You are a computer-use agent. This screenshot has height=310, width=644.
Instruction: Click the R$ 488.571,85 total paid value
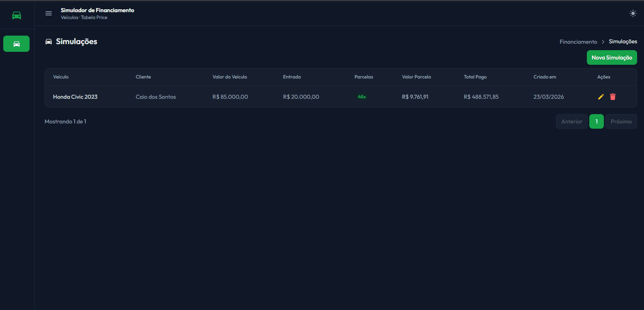481,97
